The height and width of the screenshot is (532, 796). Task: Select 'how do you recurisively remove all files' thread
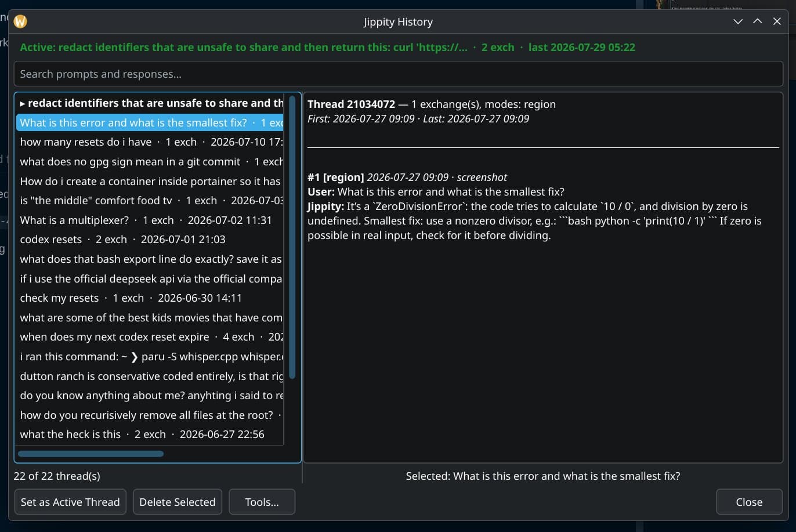tap(150, 415)
